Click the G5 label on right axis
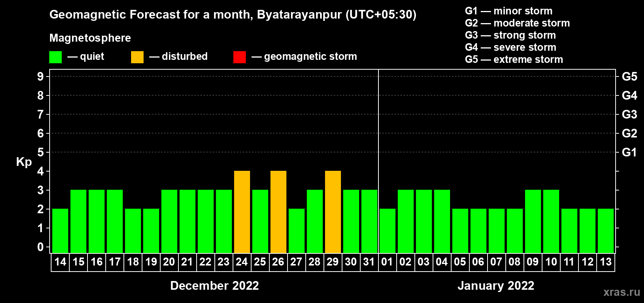Image resolution: width=644 pixels, height=303 pixels. (x=630, y=77)
